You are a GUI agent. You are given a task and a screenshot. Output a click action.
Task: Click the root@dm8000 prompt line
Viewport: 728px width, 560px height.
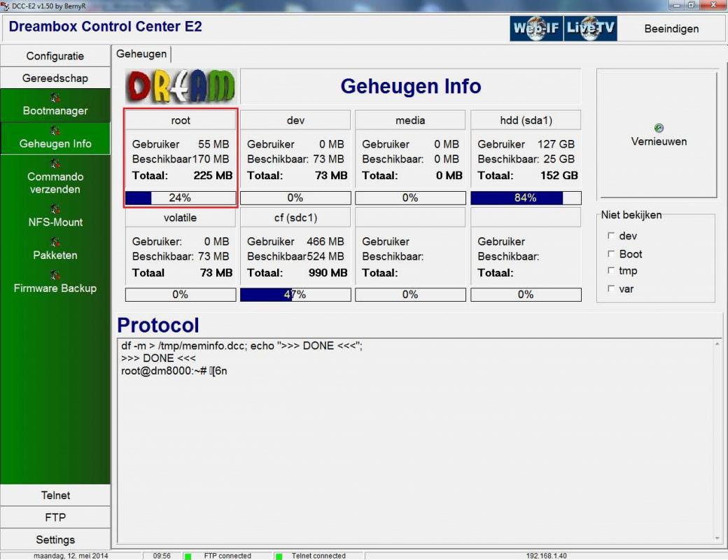click(x=174, y=371)
